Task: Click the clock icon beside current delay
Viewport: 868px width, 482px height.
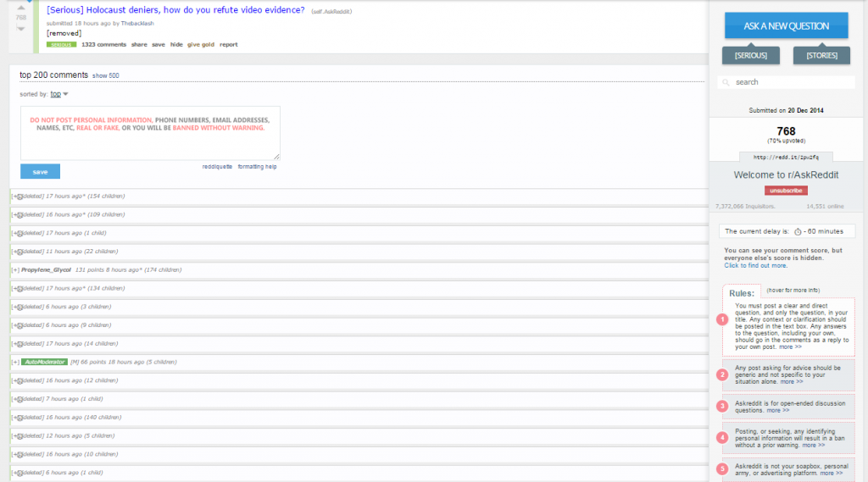Action: (x=798, y=232)
